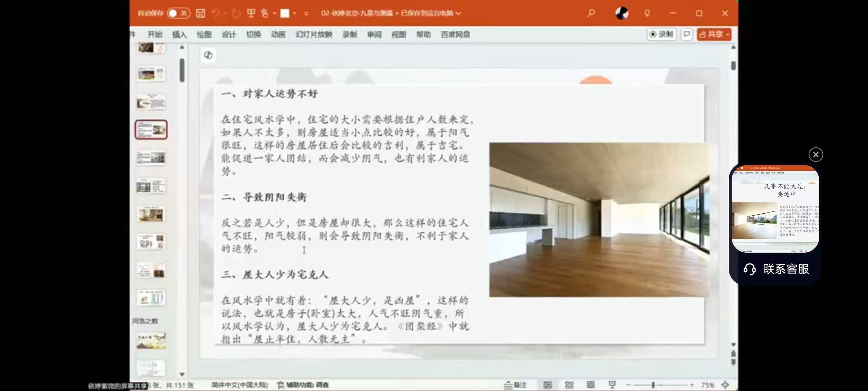Toggle the 备注 notes pane
Image resolution: width=868 pixels, height=391 pixels.
pos(515,385)
